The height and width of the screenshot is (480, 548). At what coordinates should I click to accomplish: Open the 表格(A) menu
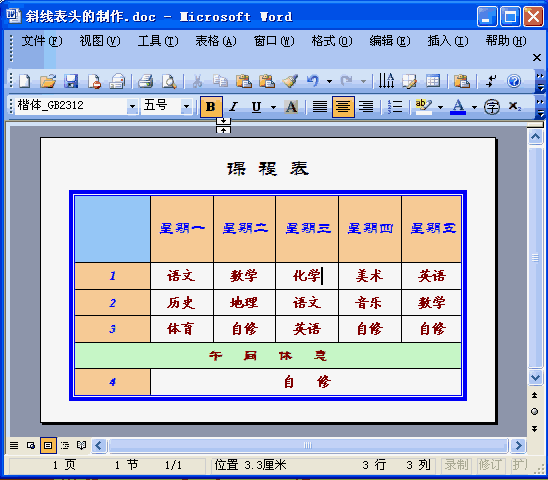[x=216, y=41]
